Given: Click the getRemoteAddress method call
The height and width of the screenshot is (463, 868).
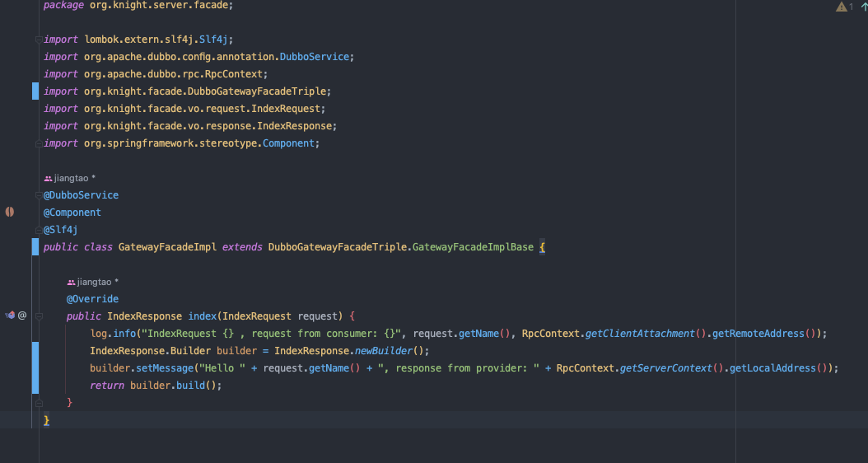Looking at the screenshot, I should [758, 334].
